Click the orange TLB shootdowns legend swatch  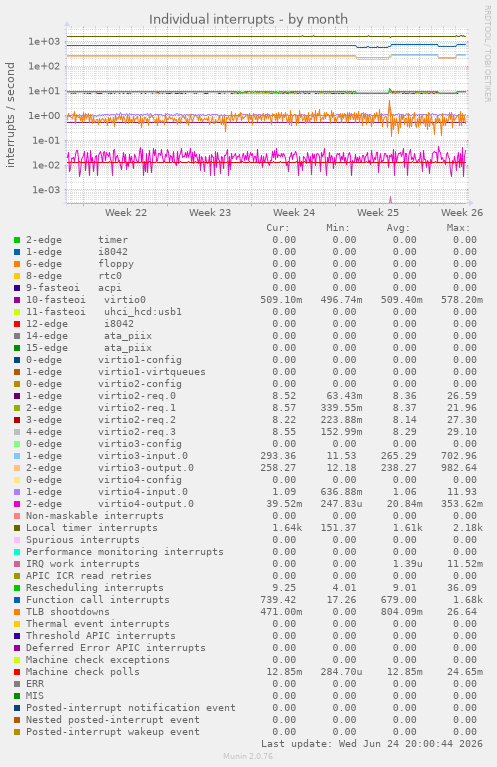[x=17, y=612]
